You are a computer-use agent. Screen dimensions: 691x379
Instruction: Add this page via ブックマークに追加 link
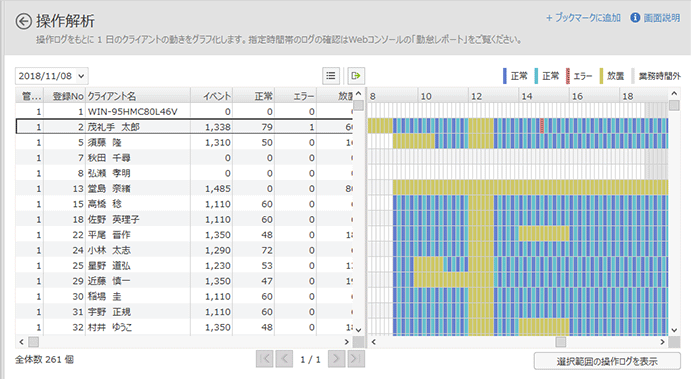(x=583, y=18)
